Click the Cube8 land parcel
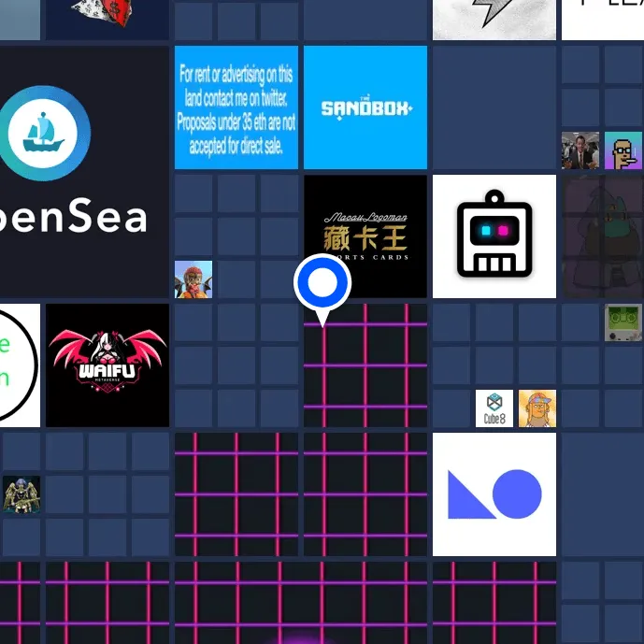This screenshot has height=644, width=644. [x=494, y=408]
